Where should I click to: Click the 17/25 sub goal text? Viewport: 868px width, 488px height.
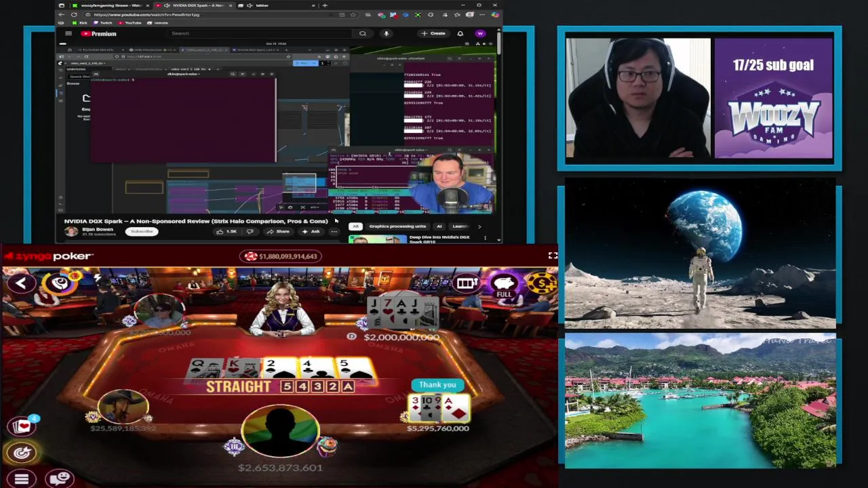click(x=773, y=65)
